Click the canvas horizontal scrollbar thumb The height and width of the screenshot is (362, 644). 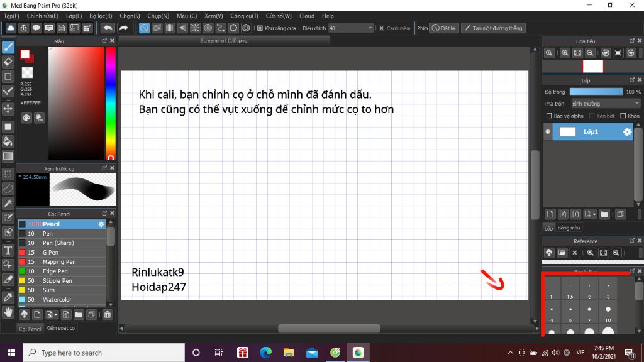329,328
